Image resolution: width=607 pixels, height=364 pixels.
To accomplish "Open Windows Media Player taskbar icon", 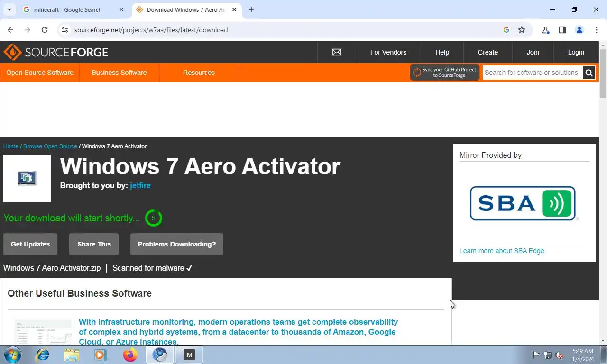I will (x=101, y=355).
